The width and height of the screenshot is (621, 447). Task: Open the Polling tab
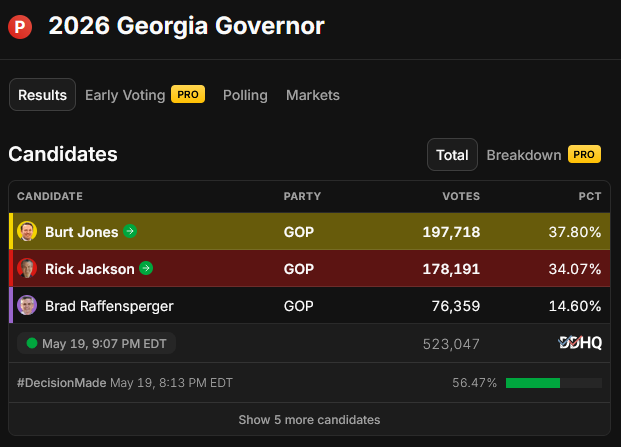click(245, 95)
